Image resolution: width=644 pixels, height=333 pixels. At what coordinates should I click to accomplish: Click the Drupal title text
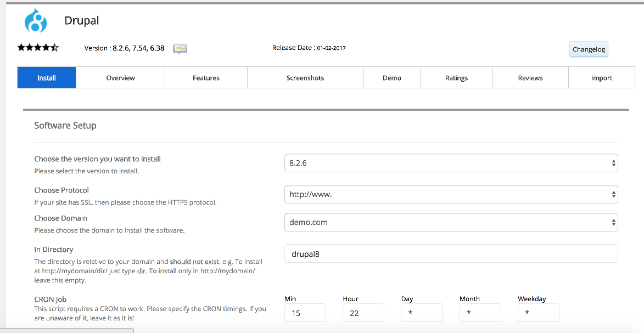[x=82, y=20]
